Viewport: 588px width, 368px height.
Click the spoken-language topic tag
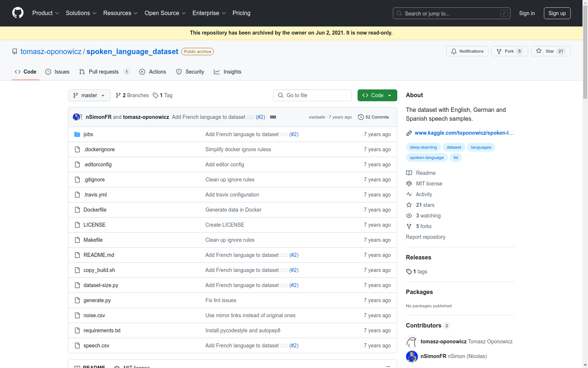tap(427, 158)
